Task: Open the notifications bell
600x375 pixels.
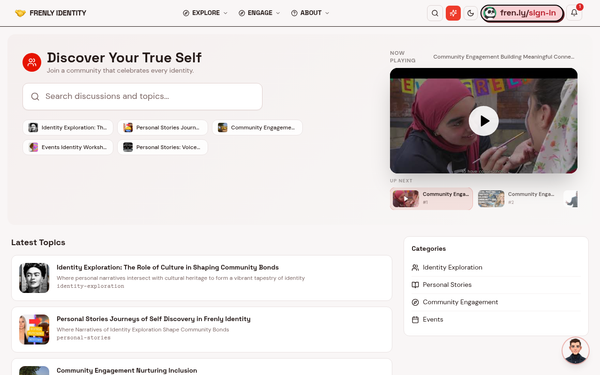Action: tap(574, 13)
